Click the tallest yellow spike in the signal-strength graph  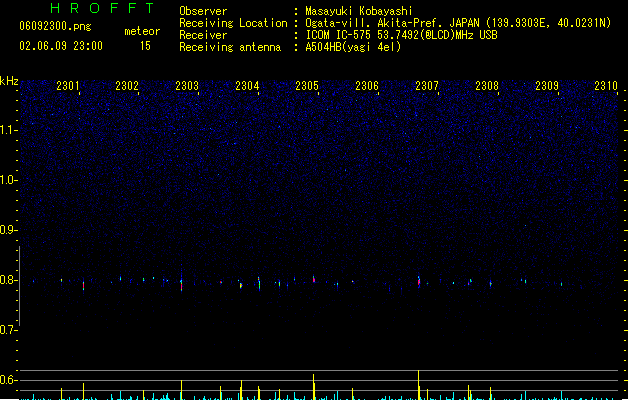coord(418,385)
